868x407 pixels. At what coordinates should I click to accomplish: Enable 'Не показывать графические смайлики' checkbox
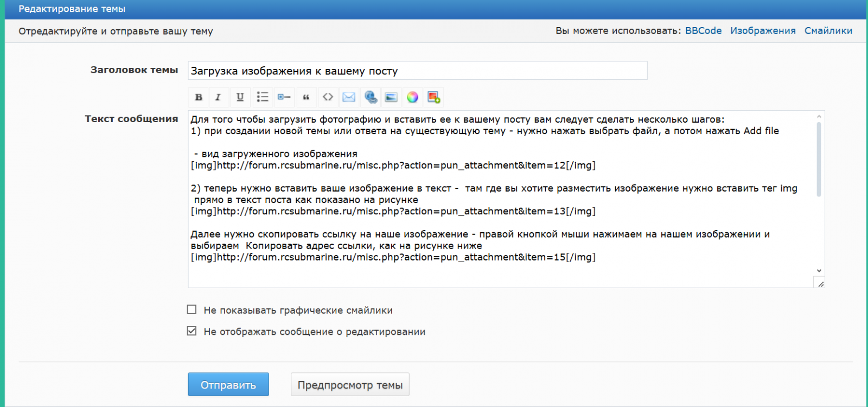click(x=192, y=310)
